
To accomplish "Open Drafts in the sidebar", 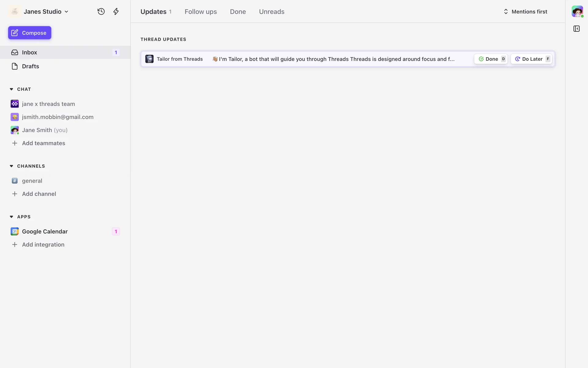I will click(x=30, y=66).
